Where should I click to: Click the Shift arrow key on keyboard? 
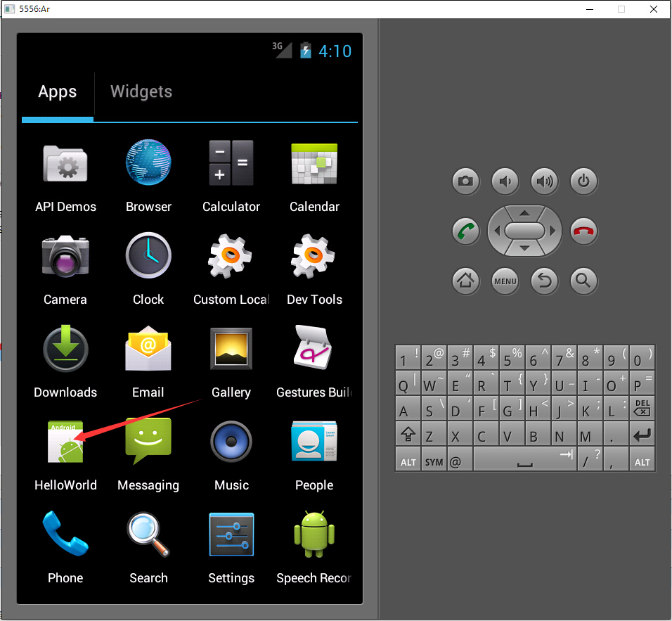point(408,434)
